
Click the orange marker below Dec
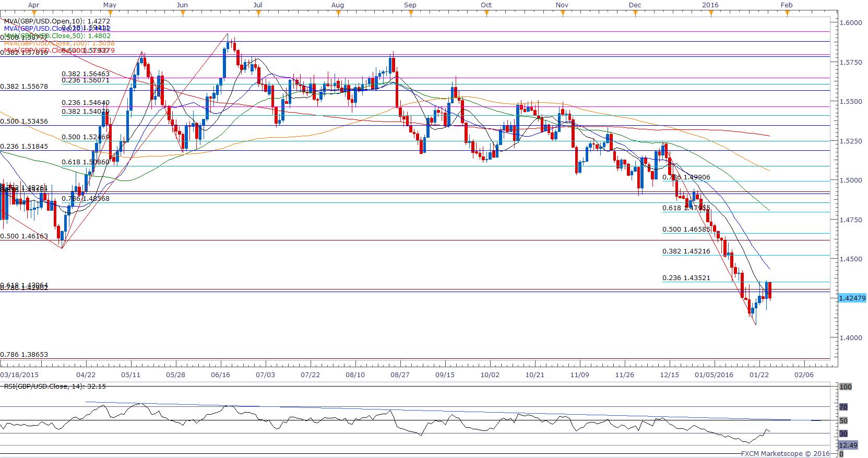tap(635, 14)
